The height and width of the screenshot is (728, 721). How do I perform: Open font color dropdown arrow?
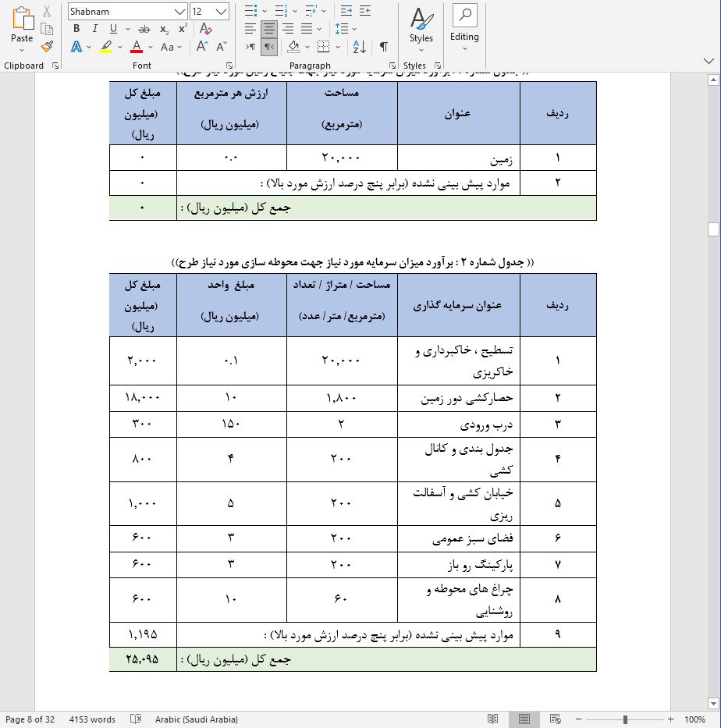(151, 47)
